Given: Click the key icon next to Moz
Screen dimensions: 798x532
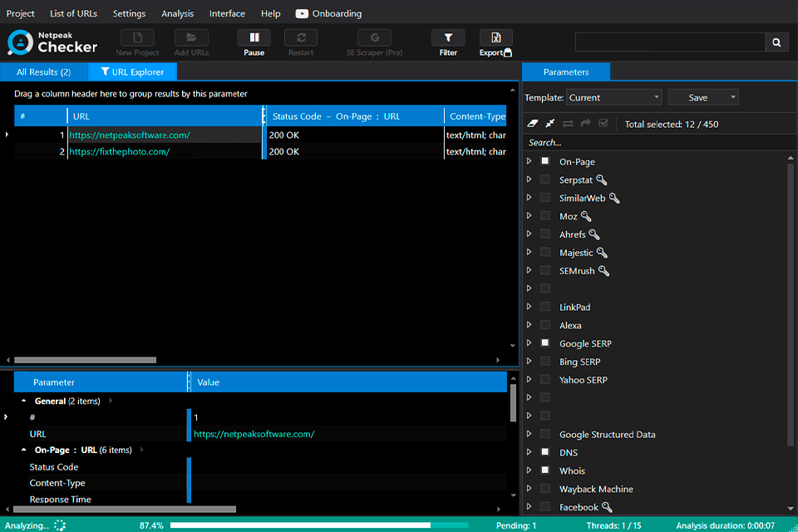Looking at the screenshot, I should pos(586,216).
